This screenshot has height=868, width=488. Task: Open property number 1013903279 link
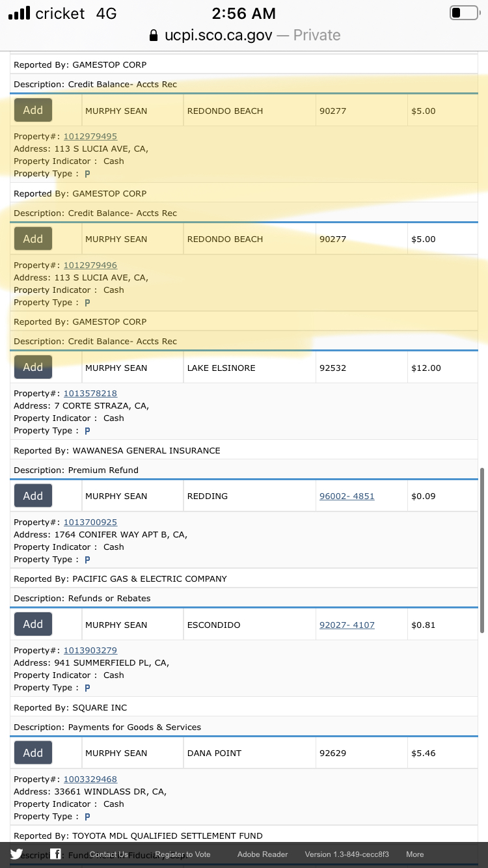tap(90, 651)
